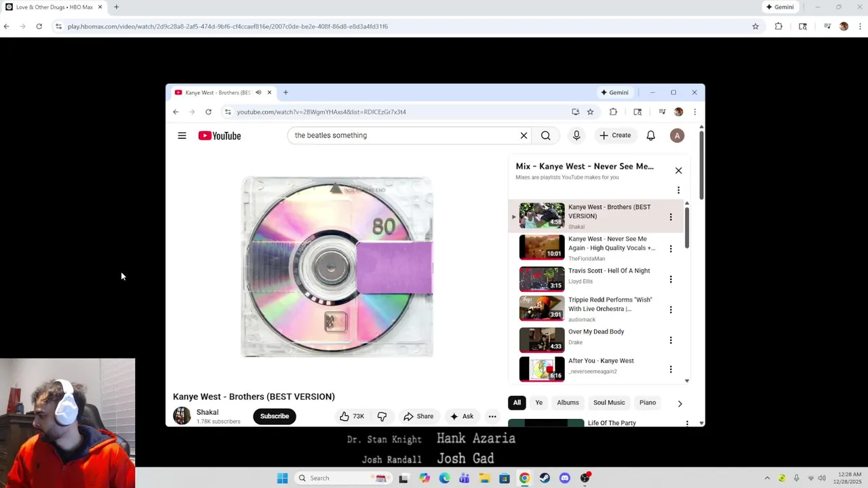Clear the YouTube search box text
The height and width of the screenshot is (488, 868).
[524, 136]
